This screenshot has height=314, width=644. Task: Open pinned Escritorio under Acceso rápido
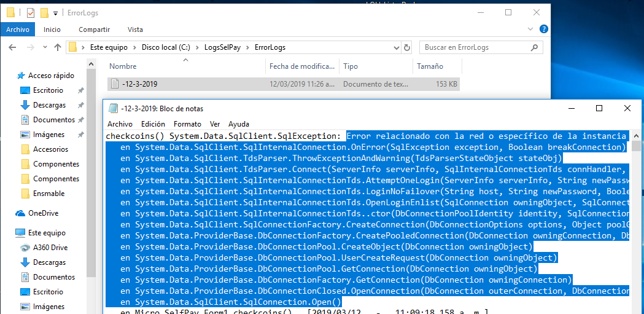point(48,90)
